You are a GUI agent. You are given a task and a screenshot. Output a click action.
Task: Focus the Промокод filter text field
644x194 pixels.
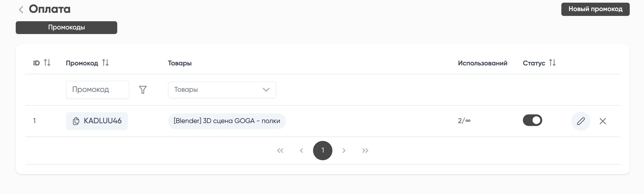pos(97,90)
